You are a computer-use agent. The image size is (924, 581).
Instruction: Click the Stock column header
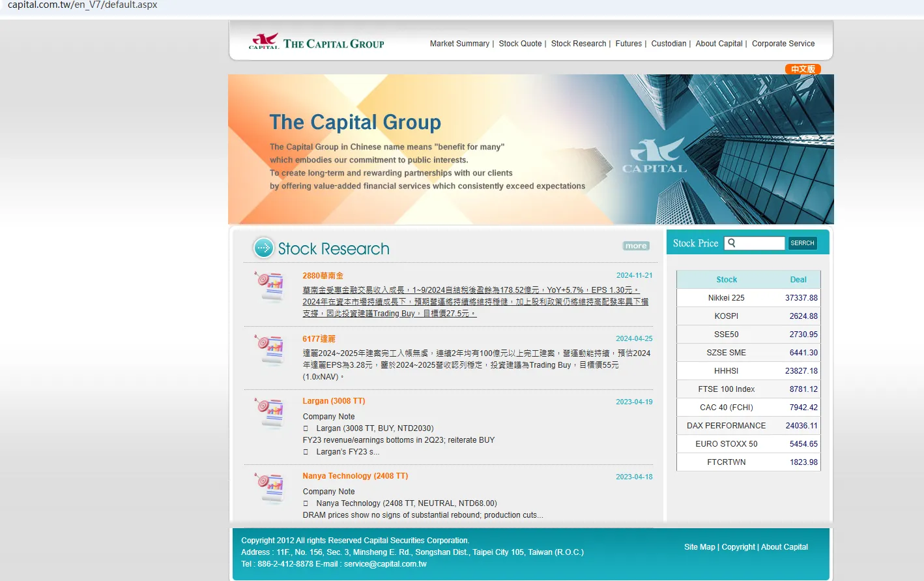(x=727, y=280)
